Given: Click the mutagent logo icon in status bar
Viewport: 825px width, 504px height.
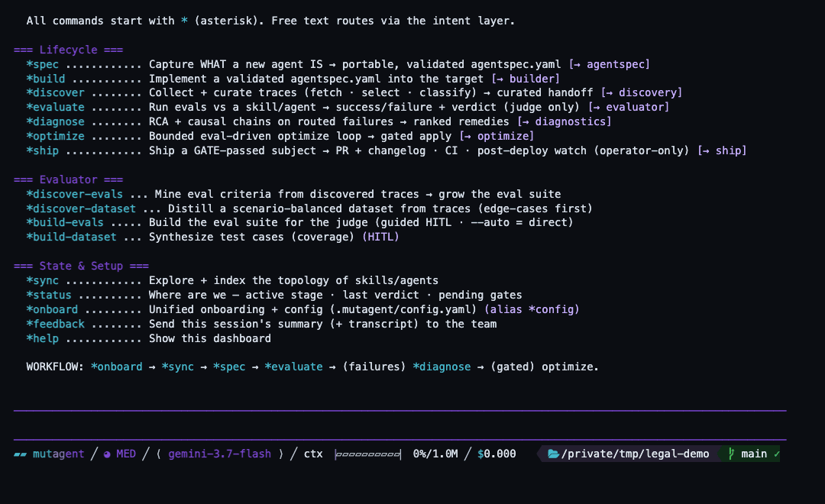Looking at the screenshot, I should [20, 454].
